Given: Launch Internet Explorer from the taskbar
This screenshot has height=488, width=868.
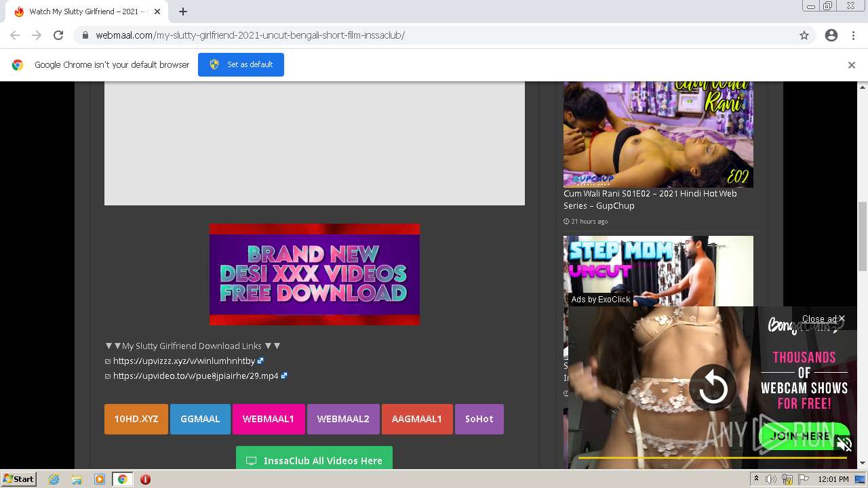Looking at the screenshot, I should click(x=54, y=479).
